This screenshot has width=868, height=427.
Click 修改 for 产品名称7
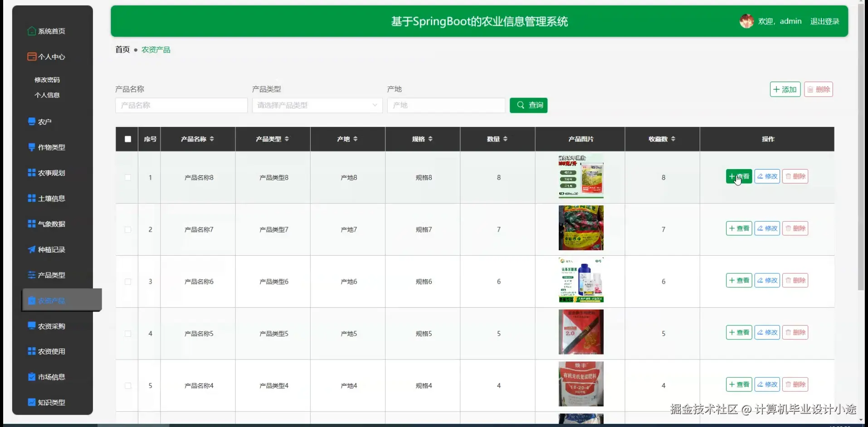(767, 228)
